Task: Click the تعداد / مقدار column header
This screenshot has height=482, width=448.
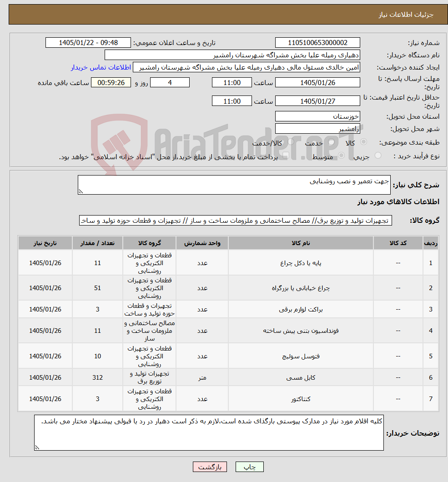Action: coord(97,243)
